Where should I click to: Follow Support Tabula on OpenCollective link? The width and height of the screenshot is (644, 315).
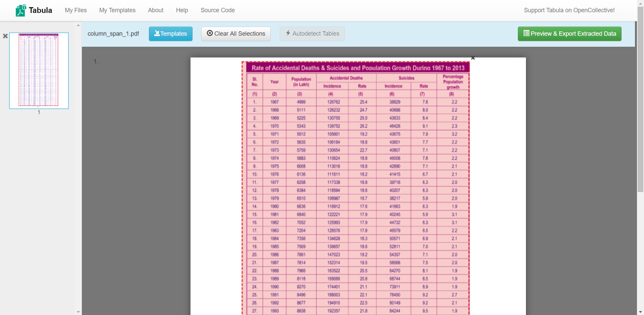pos(569,10)
